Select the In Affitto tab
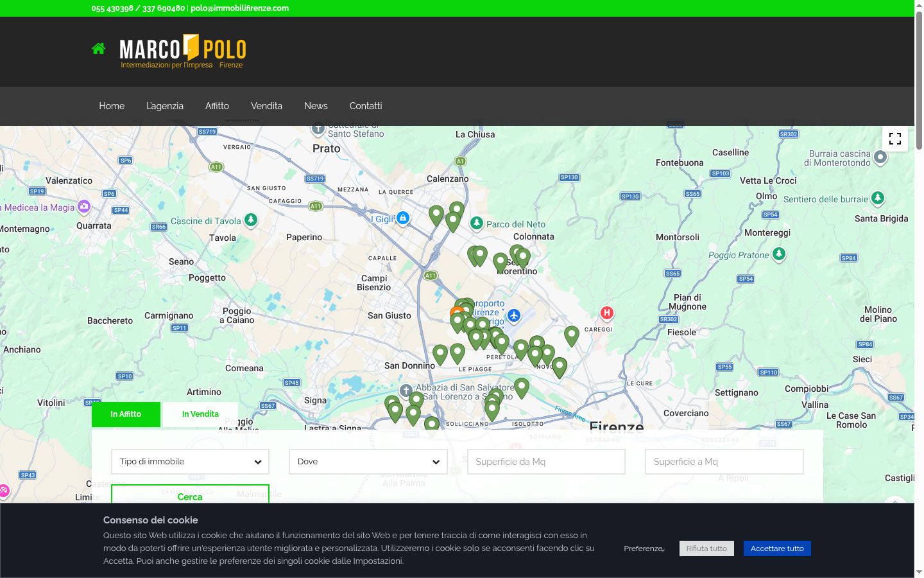This screenshot has width=924, height=578. tap(126, 414)
